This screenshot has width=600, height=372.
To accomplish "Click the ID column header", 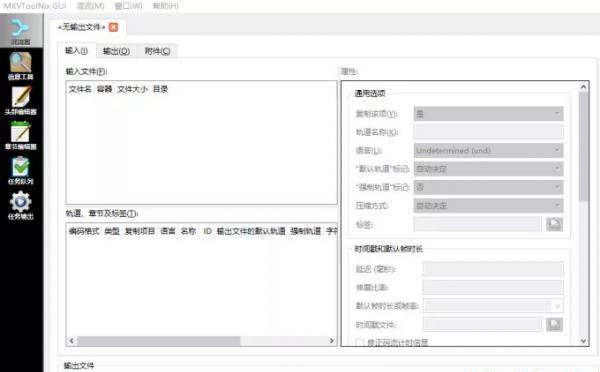I will [x=207, y=231].
